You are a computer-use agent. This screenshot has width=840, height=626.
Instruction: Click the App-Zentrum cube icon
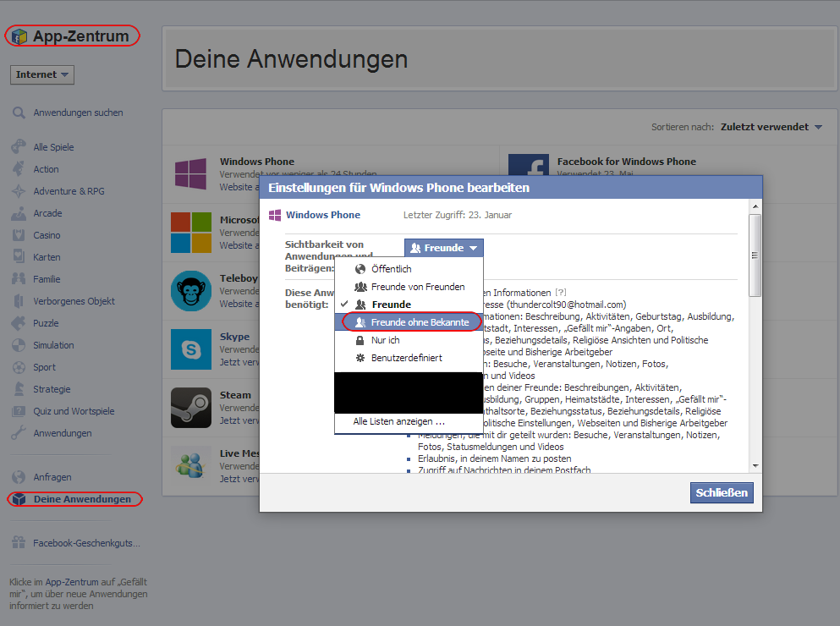click(19, 36)
